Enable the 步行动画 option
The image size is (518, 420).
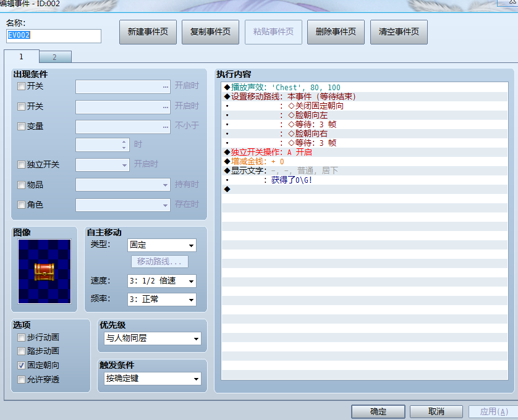21,337
